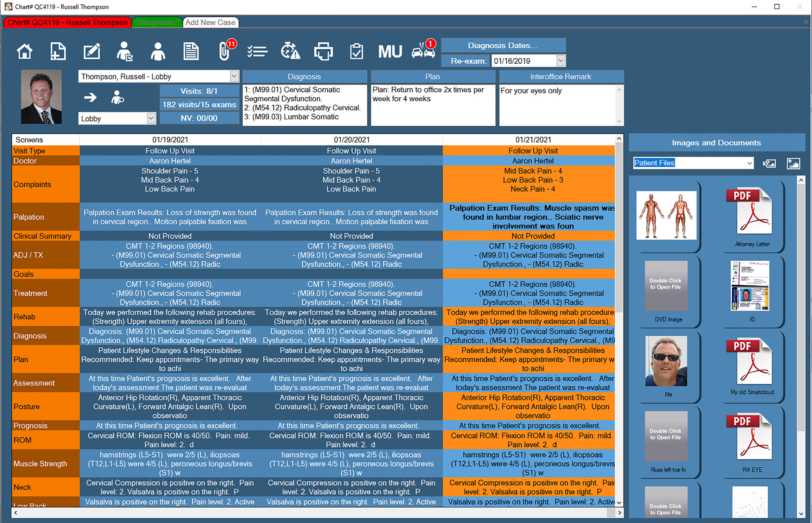Viewport: 812px width, 523px height.
Task: Open the Re-exam date dropdown
Action: [x=561, y=61]
